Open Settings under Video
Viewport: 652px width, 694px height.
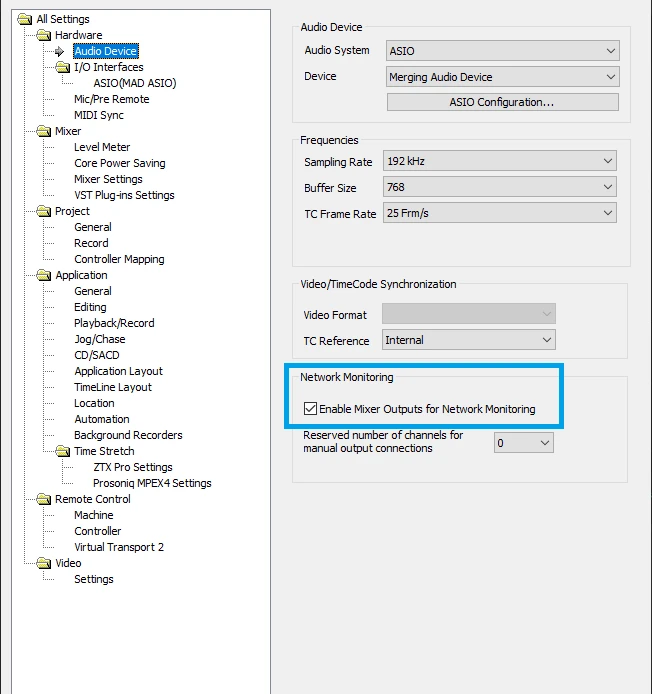(93, 579)
